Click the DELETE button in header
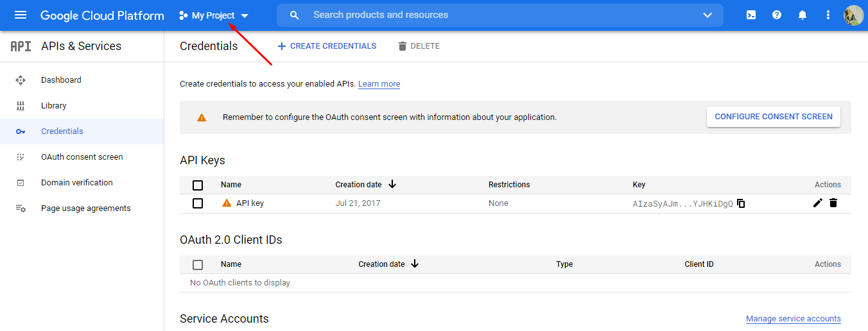Viewport: 868px width, 331px height. click(x=419, y=46)
